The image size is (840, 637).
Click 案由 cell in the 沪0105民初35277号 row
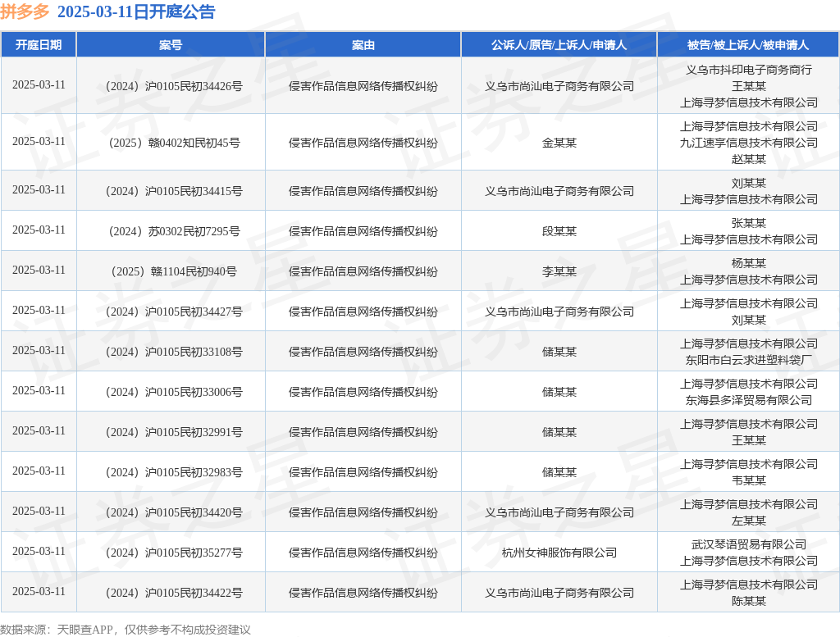[x=363, y=553]
